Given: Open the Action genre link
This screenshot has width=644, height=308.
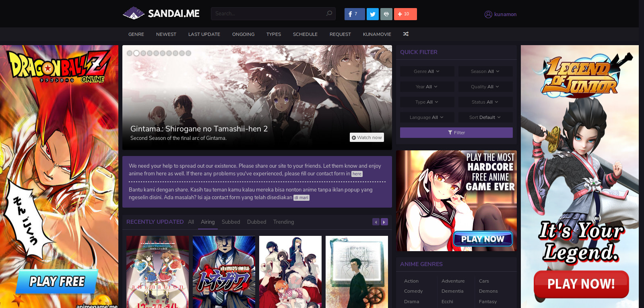Looking at the screenshot, I should (x=411, y=281).
